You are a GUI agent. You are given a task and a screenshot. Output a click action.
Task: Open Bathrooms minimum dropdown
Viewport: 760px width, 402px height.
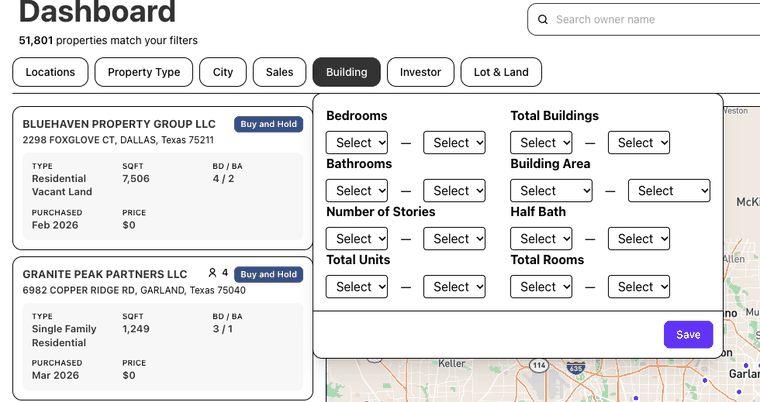click(357, 191)
